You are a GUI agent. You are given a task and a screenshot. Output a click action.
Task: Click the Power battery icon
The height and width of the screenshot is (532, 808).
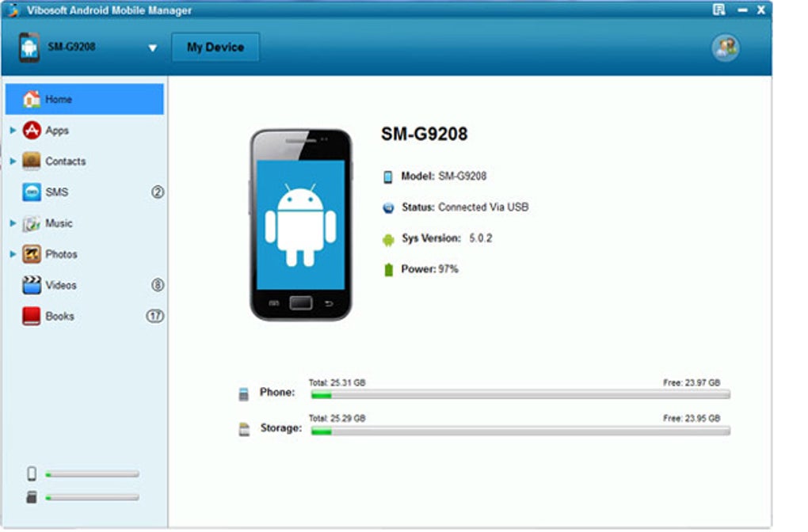(x=388, y=269)
